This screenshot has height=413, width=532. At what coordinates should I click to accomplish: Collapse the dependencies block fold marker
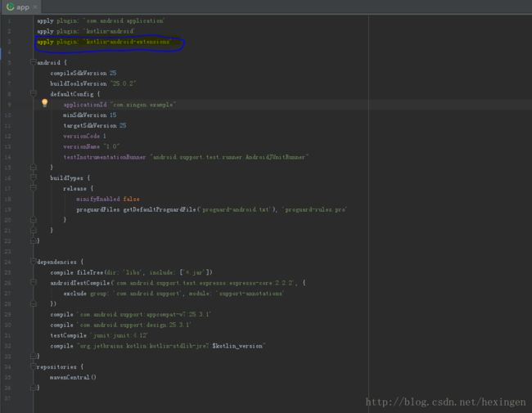click(33, 262)
